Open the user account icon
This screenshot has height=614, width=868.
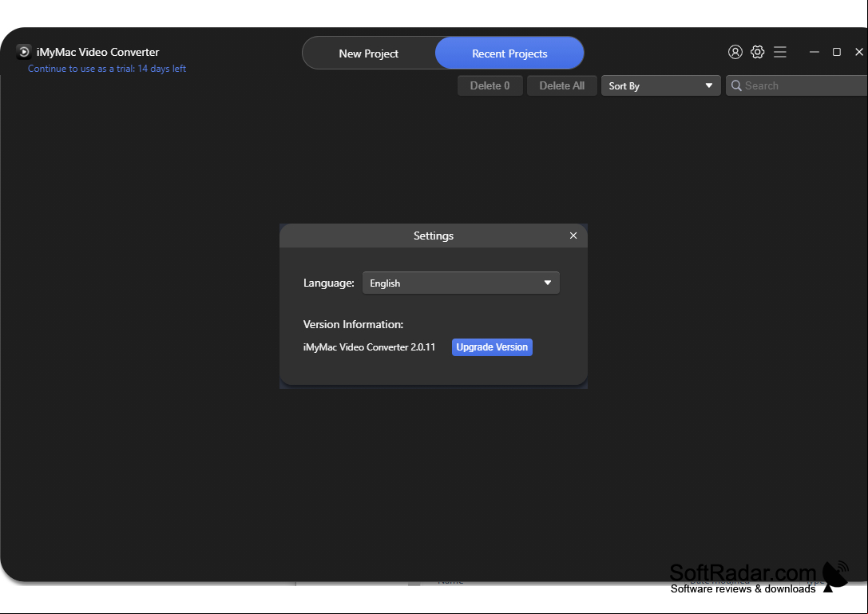pos(735,52)
